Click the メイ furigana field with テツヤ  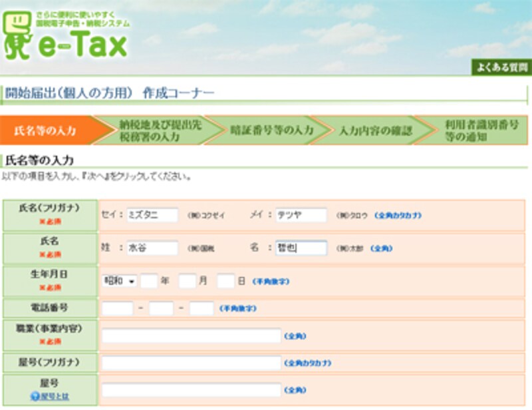pyautogui.click(x=301, y=215)
